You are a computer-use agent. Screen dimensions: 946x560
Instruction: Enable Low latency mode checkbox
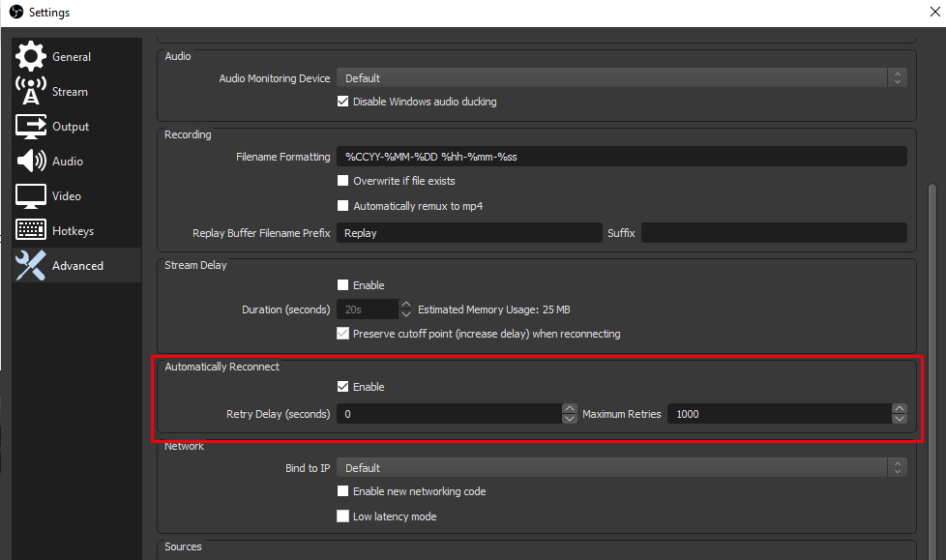pos(342,516)
